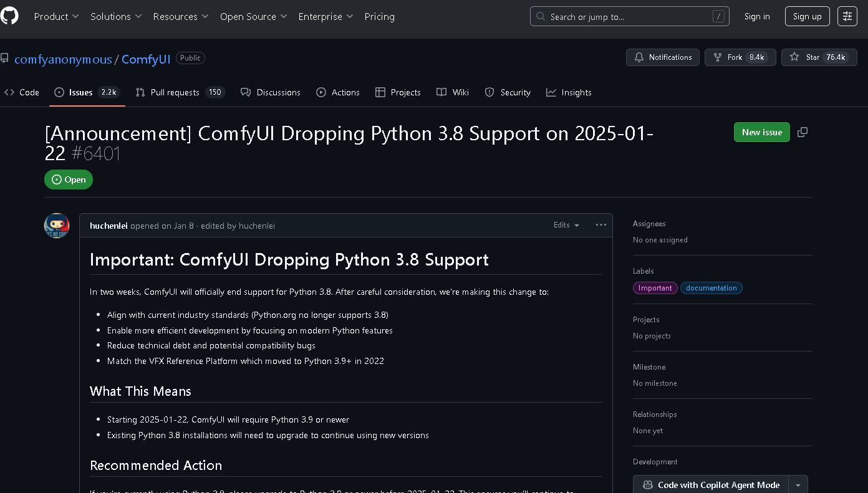Open the Security tab
The image size is (868, 493).
[508, 92]
